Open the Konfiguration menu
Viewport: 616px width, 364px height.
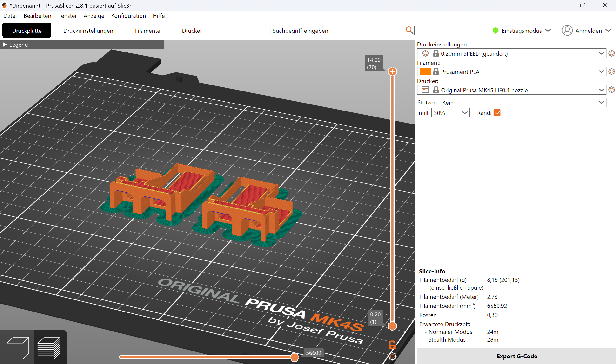(x=128, y=16)
